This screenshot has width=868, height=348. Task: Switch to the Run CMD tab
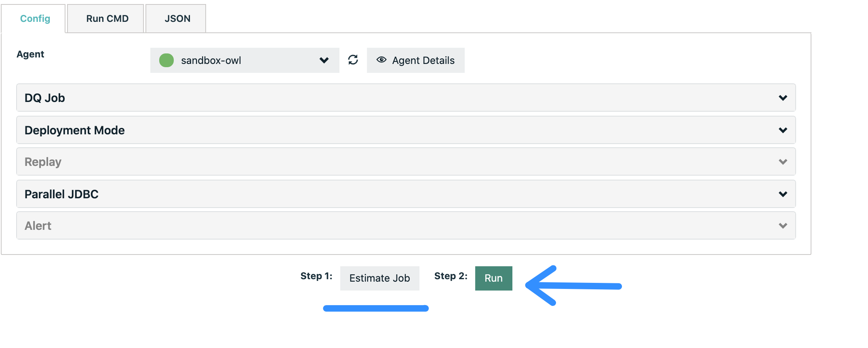107,19
